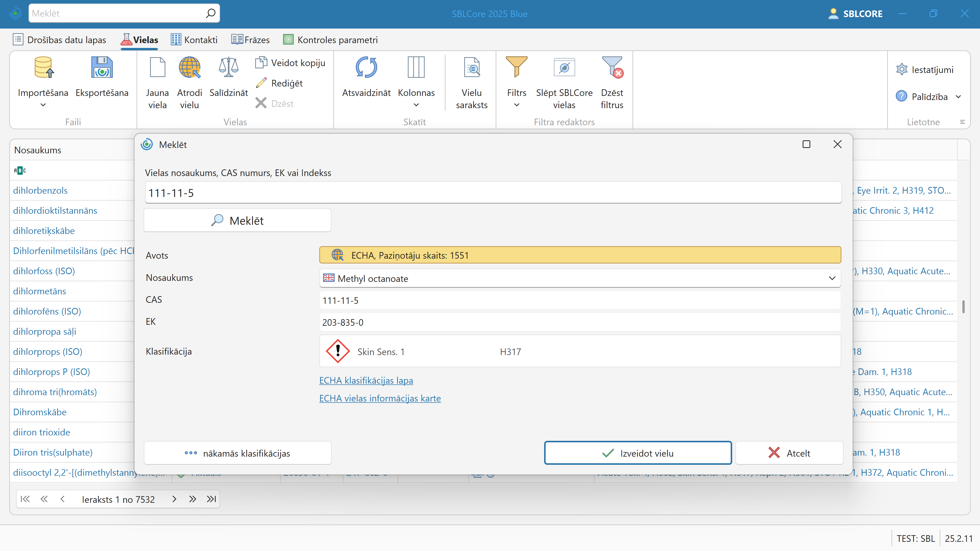Expand the Kolonnas dropdown
The image size is (980, 551).
point(416,105)
